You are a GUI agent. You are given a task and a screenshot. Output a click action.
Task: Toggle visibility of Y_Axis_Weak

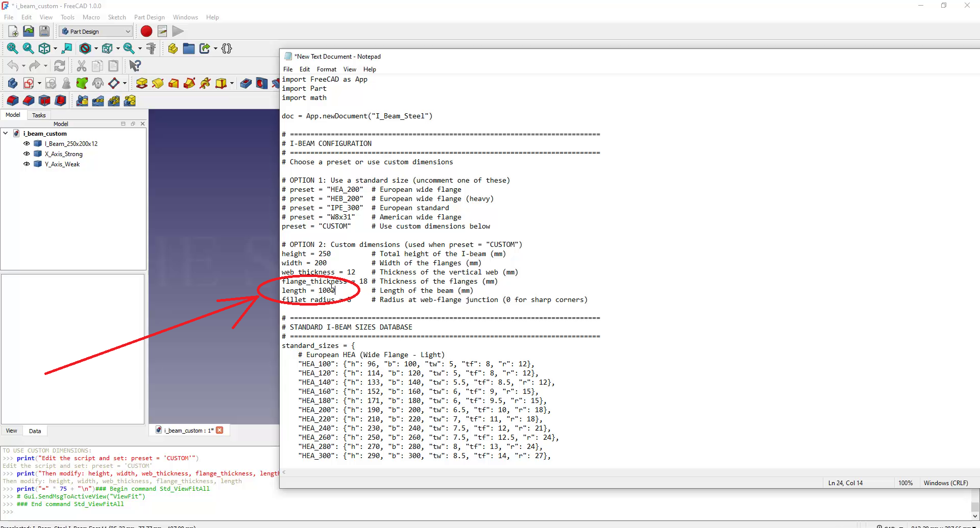(x=27, y=164)
